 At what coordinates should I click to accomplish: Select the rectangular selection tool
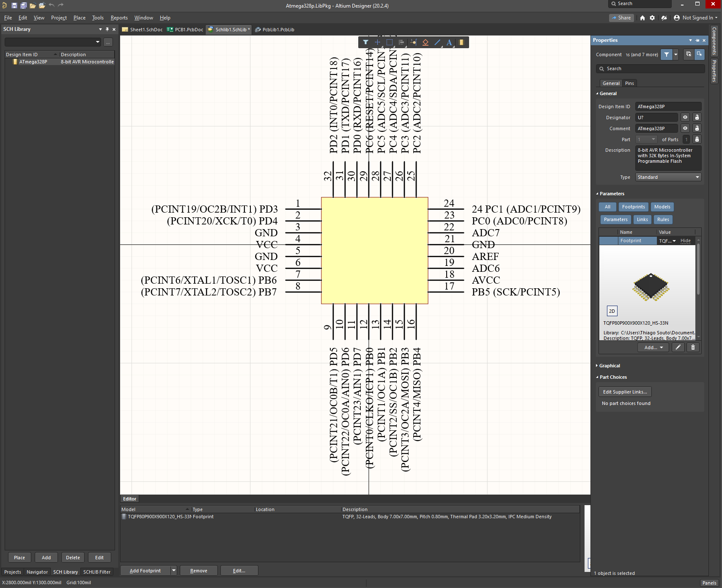tap(390, 42)
